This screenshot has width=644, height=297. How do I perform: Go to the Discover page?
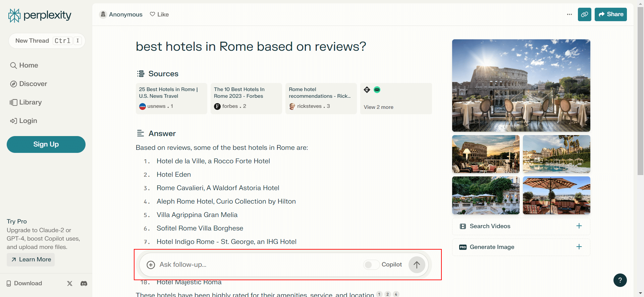29,84
